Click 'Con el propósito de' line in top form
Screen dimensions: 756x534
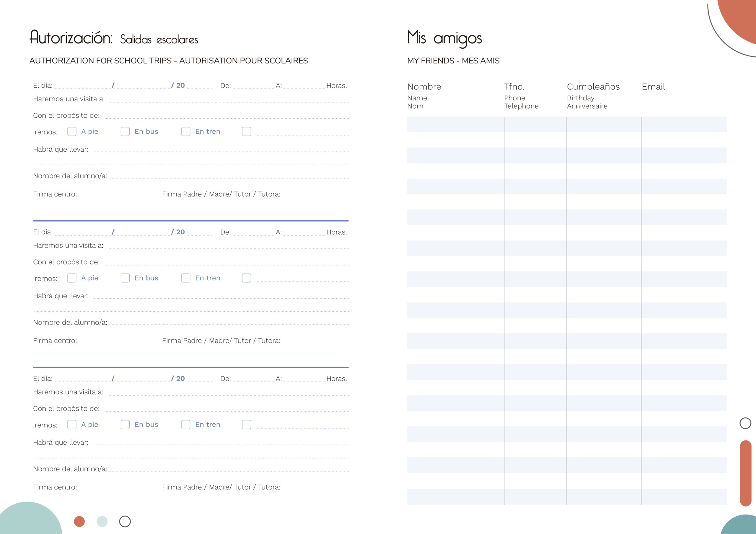[227, 116]
